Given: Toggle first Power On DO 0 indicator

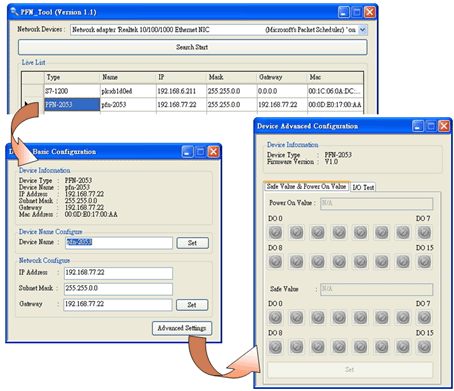Looking at the screenshot, I should (x=275, y=232).
